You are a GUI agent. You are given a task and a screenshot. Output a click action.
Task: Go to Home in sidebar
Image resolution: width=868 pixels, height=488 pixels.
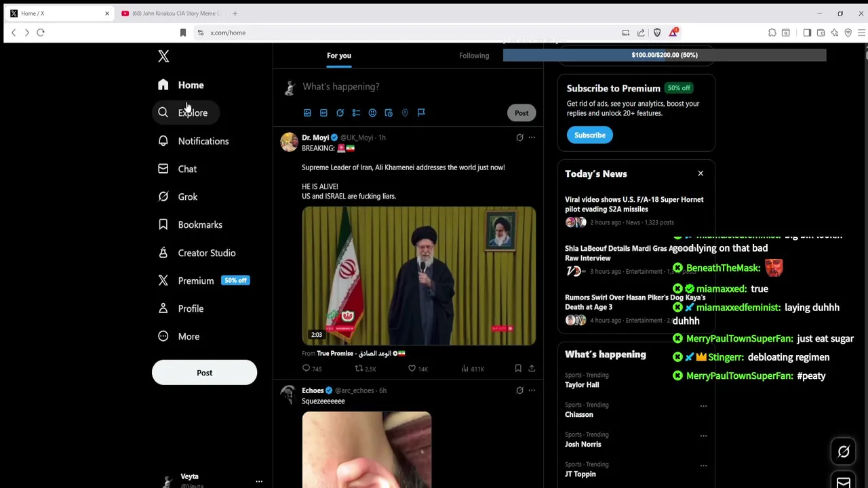point(180,85)
